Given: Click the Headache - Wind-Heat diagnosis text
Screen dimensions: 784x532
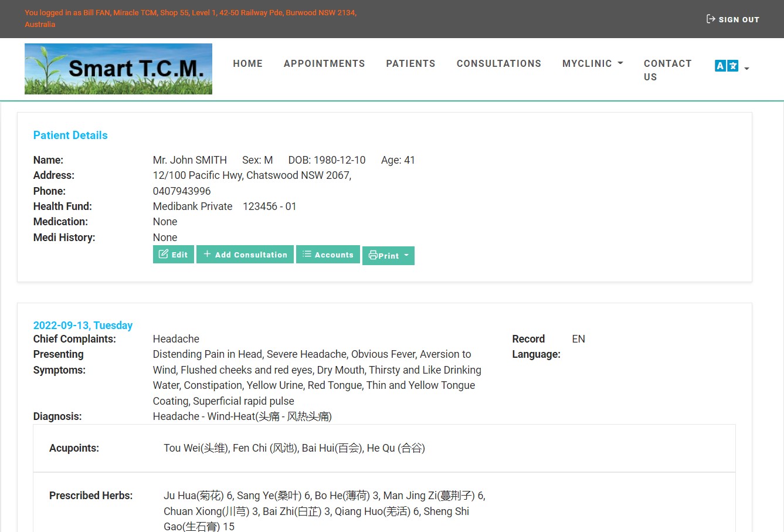Looking at the screenshot, I should tap(242, 416).
